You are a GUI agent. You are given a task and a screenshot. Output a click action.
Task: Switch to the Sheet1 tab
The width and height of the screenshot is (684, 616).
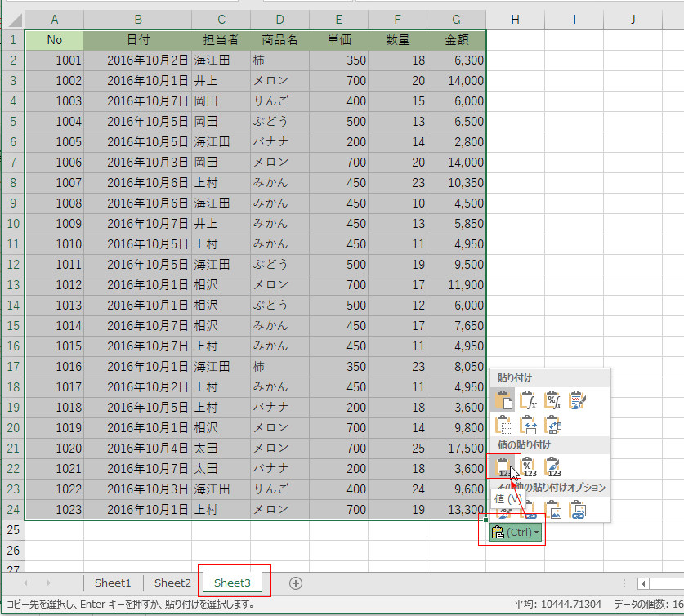(113, 583)
